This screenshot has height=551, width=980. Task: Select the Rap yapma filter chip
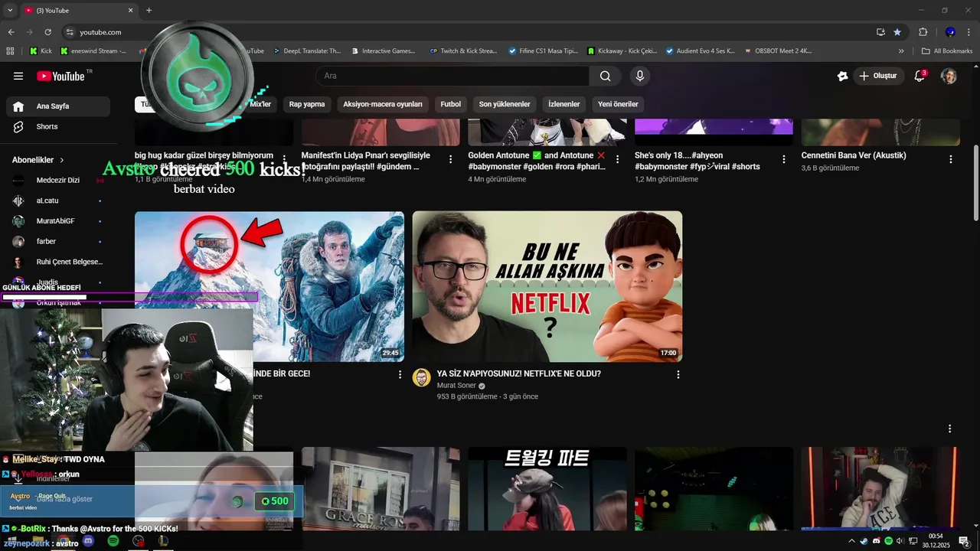(x=307, y=104)
